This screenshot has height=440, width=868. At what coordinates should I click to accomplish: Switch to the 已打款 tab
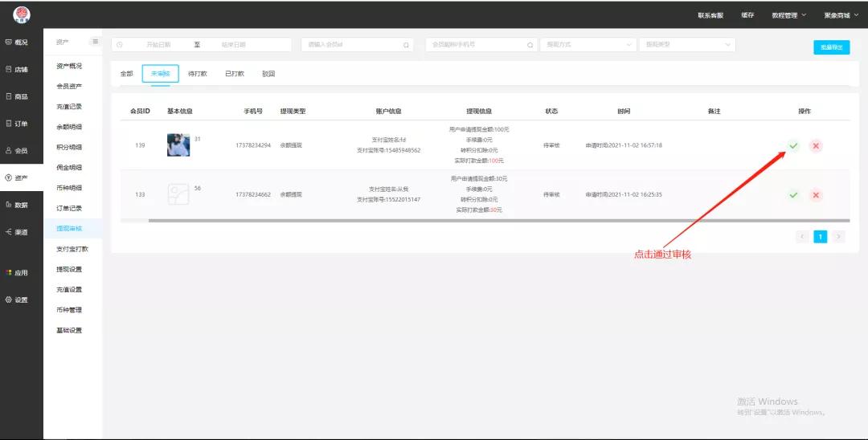pos(235,74)
